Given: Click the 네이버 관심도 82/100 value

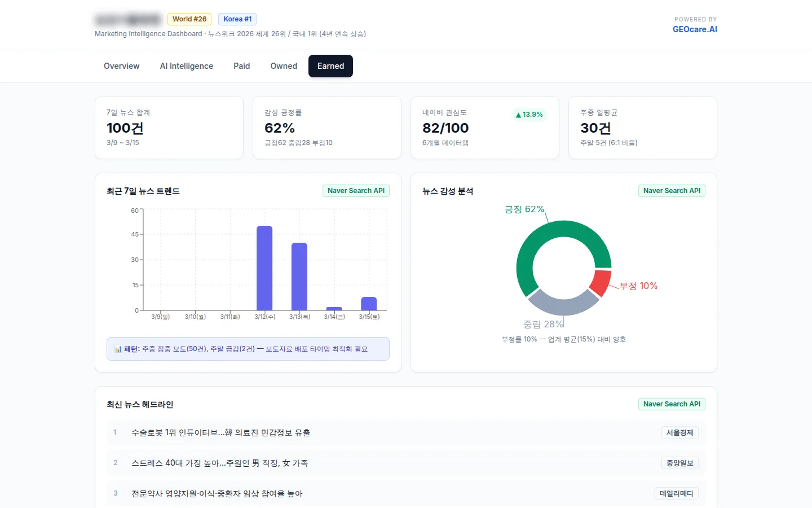Looking at the screenshot, I should [x=445, y=128].
